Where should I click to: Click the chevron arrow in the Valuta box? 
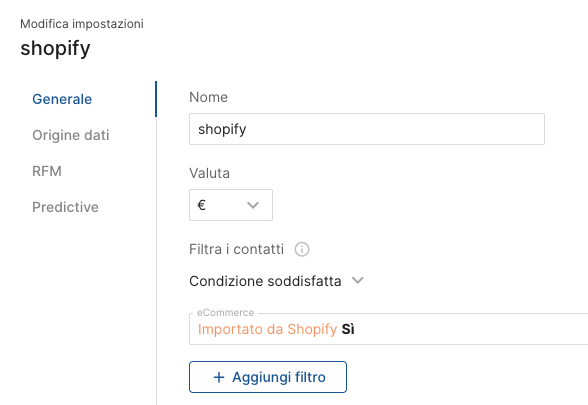[253, 205]
